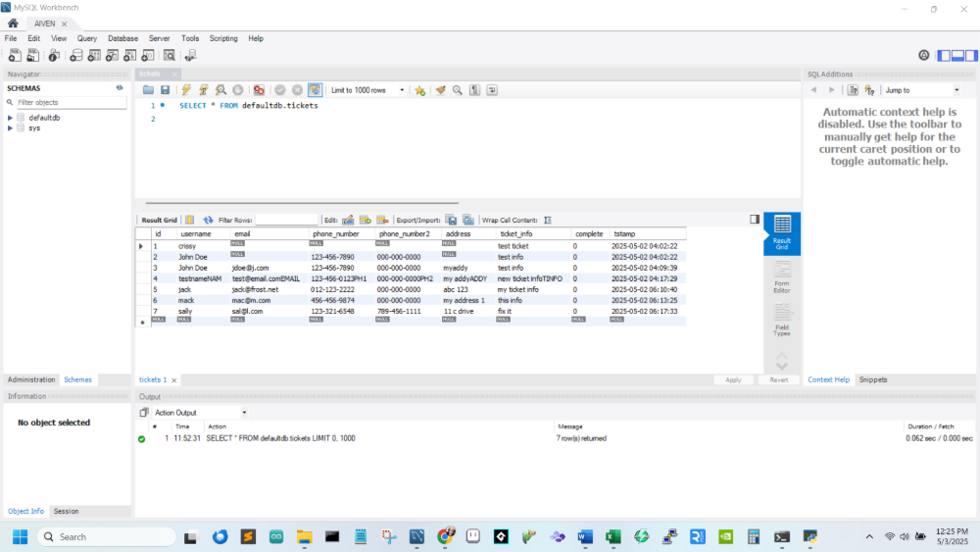Open the object inspector icon

(54, 56)
